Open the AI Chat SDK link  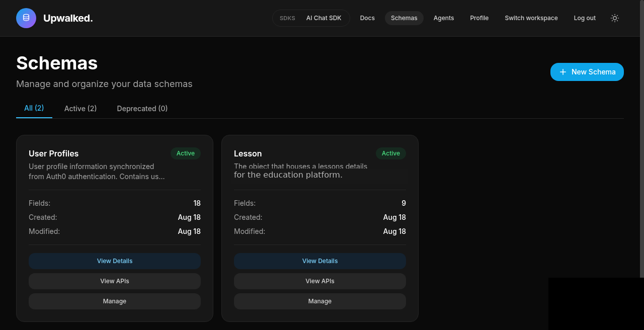pyautogui.click(x=324, y=18)
